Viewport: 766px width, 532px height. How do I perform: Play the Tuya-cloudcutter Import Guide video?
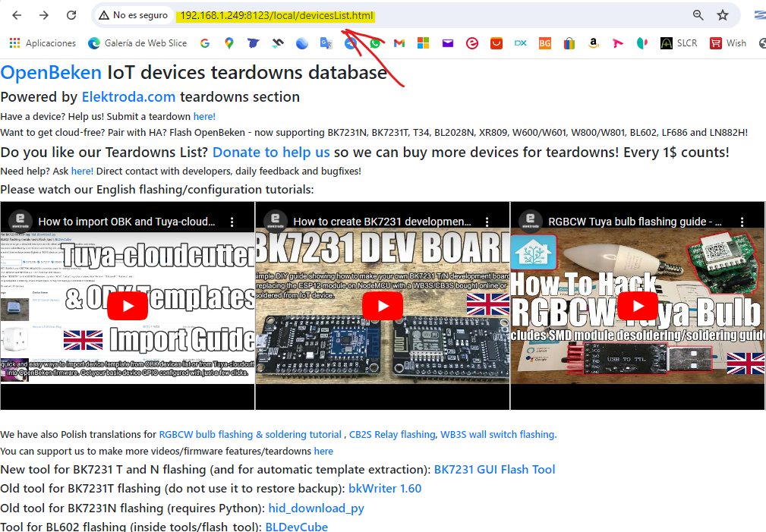(x=128, y=306)
